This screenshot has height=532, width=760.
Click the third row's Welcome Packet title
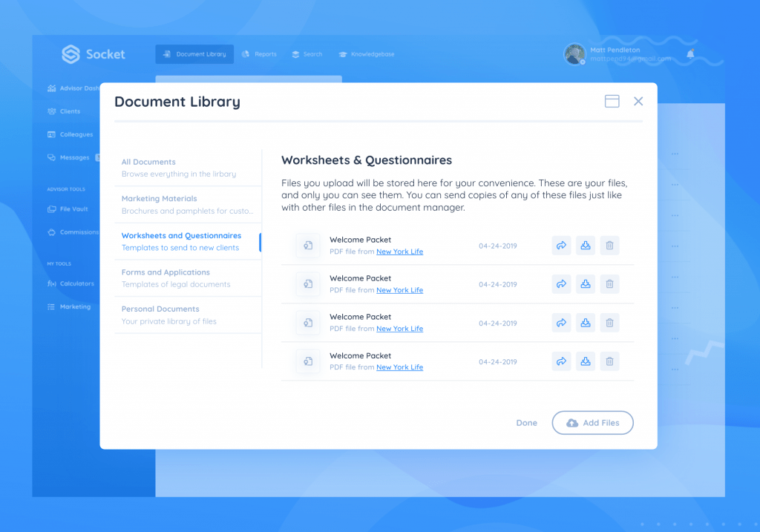tap(361, 317)
